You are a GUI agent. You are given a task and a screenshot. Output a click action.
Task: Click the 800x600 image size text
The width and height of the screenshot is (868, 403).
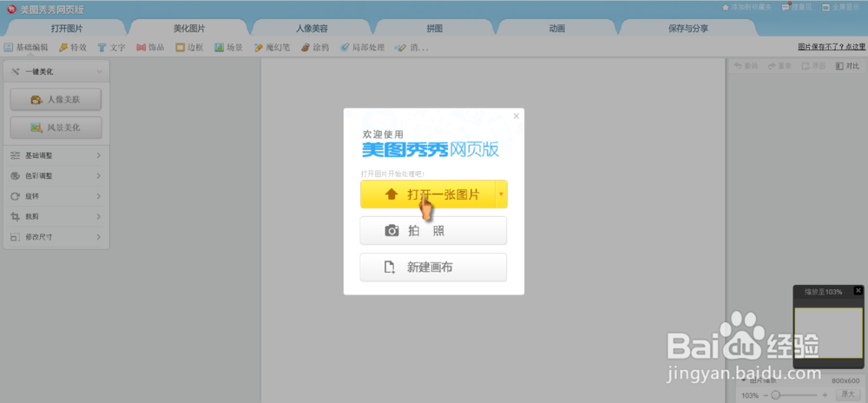[845, 381]
